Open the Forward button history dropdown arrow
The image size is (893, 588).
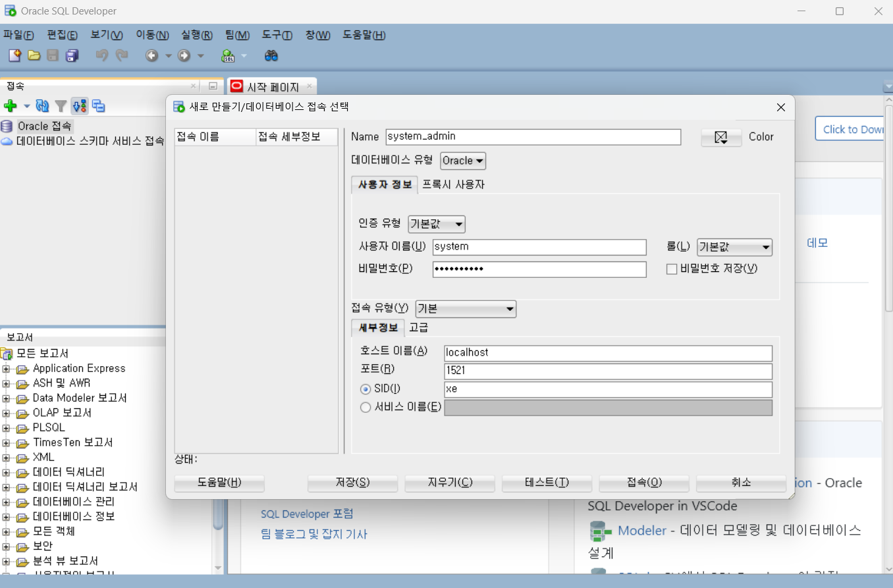point(201,56)
